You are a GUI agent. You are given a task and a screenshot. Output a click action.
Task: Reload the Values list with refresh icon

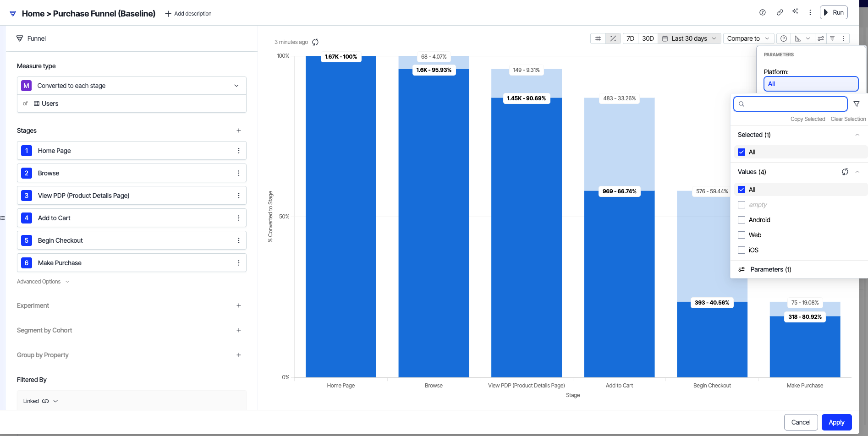(x=845, y=172)
